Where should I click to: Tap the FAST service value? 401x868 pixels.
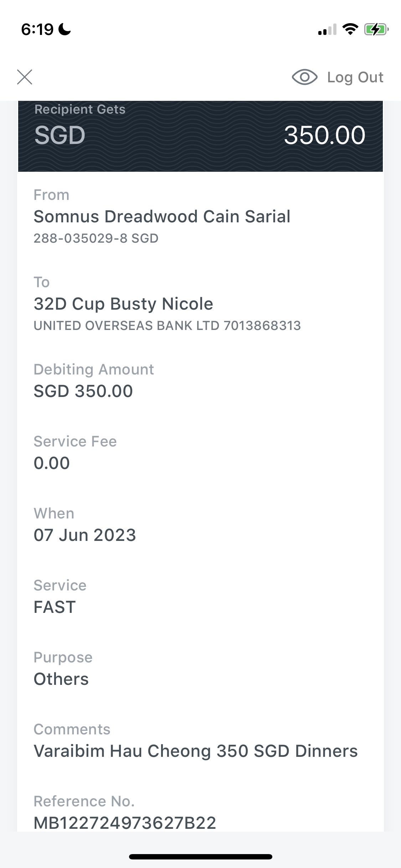pos(55,607)
